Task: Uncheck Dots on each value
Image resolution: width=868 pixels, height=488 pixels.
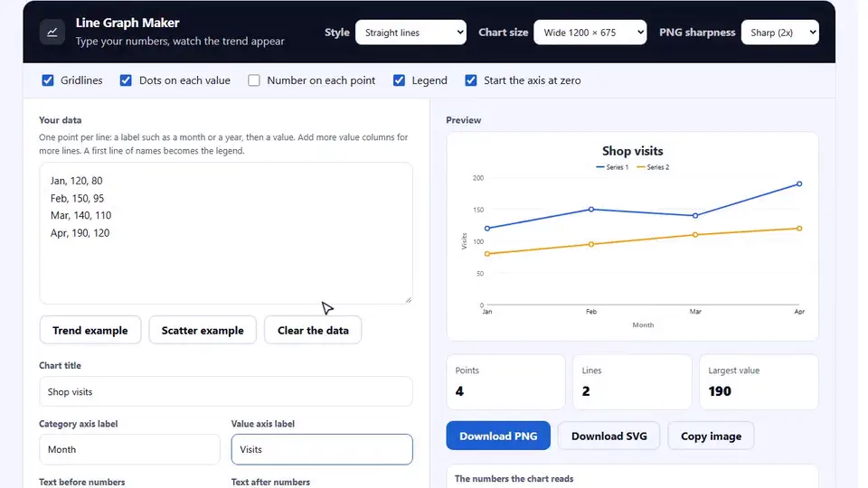Action: 126,80
